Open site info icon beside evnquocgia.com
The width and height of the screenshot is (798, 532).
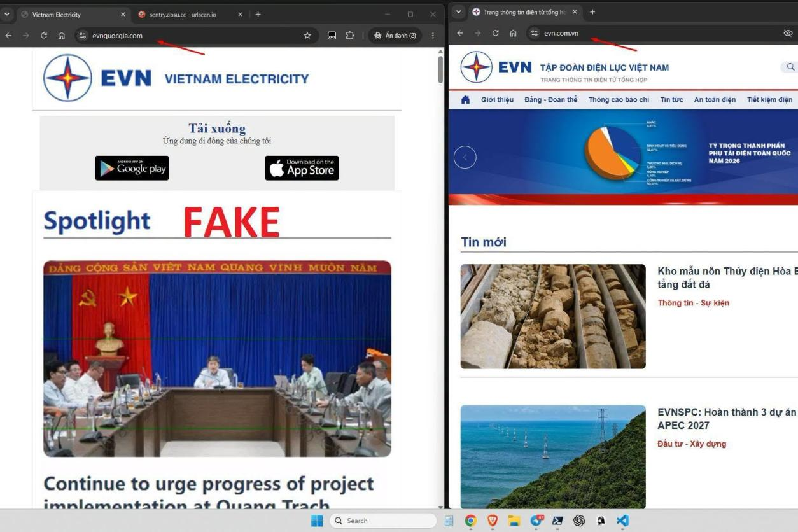83,36
